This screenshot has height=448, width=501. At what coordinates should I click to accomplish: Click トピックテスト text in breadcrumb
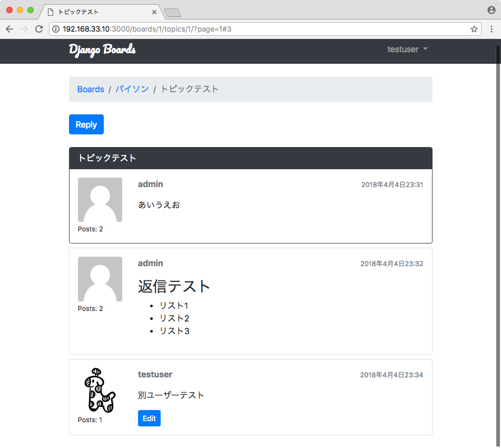189,89
